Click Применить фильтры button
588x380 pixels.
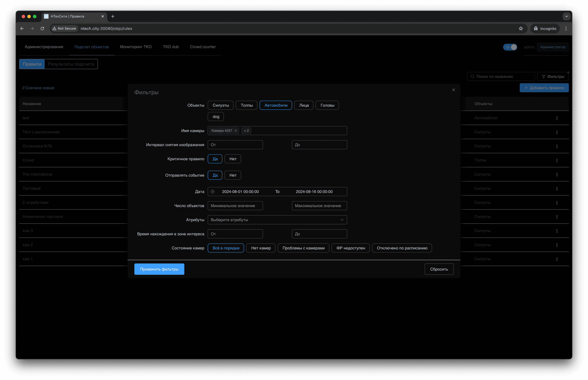(159, 269)
